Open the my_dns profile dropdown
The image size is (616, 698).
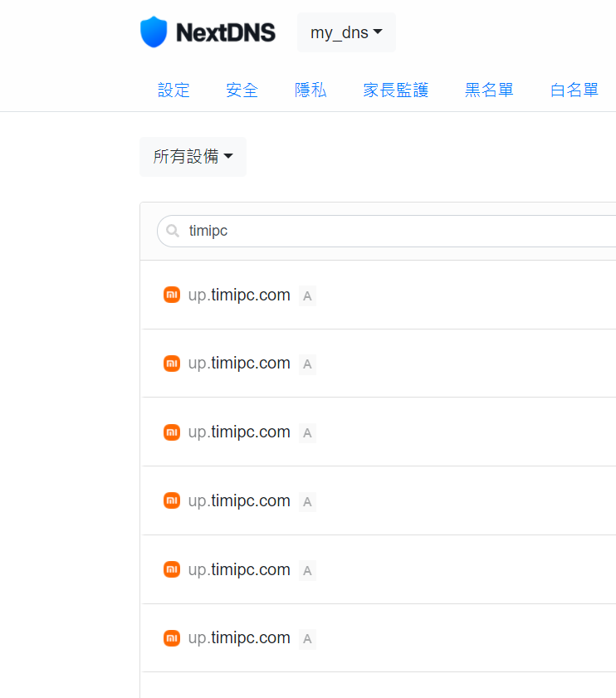346,32
